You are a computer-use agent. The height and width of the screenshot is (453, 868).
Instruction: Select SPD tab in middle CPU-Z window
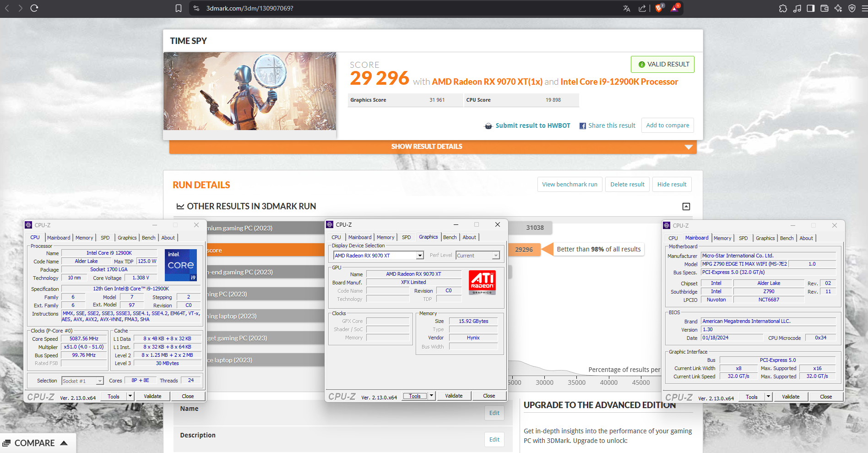click(x=407, y=237)
